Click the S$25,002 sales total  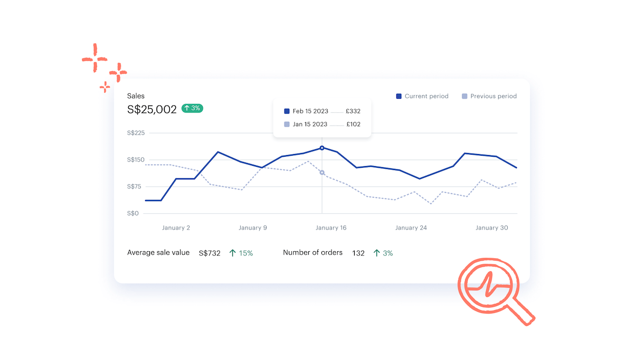pyautogui.click(x=152, y=109)
